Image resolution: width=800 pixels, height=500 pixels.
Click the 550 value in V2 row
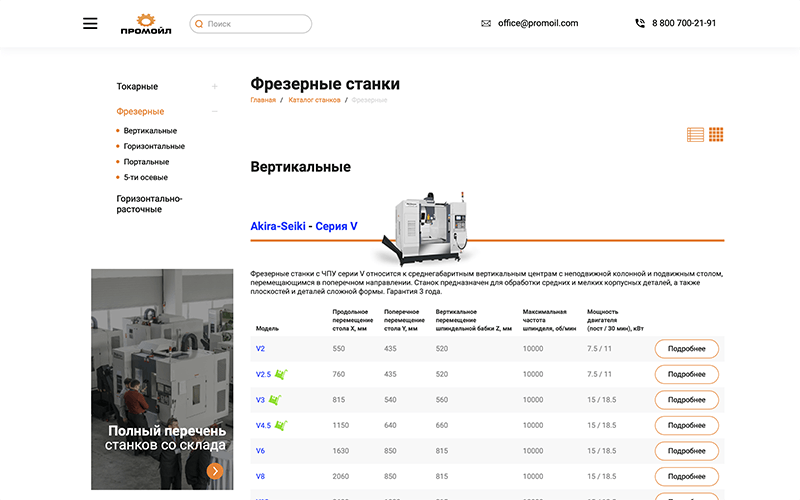339,349
